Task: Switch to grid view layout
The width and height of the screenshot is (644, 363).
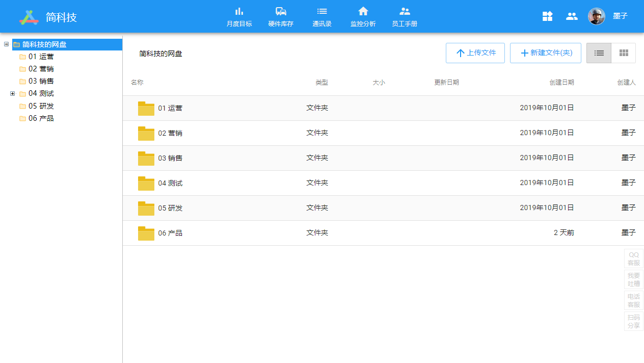Action: pos(624,53)
